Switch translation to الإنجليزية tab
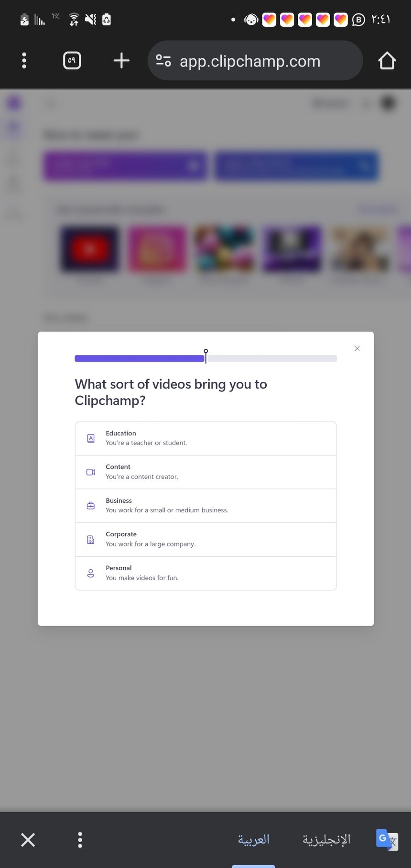The image size is (411, 868). click(x=326, y=839)
